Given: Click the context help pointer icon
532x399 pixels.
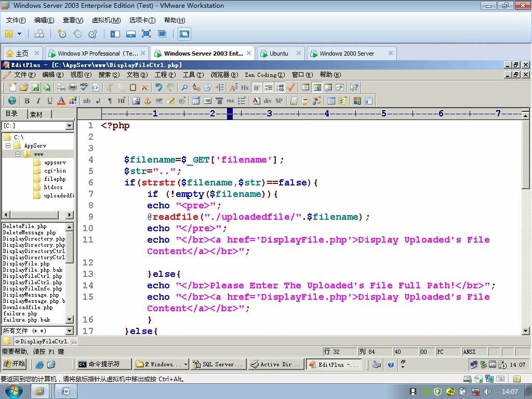Looking at the screenshot, I should (354, 87).
